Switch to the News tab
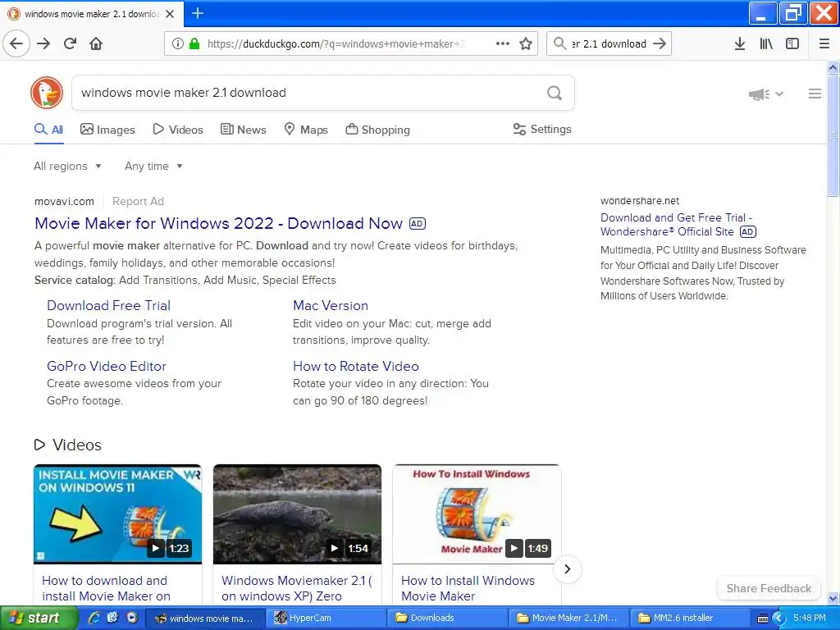This screenshot has height=630, width=840. pos(243,129)
